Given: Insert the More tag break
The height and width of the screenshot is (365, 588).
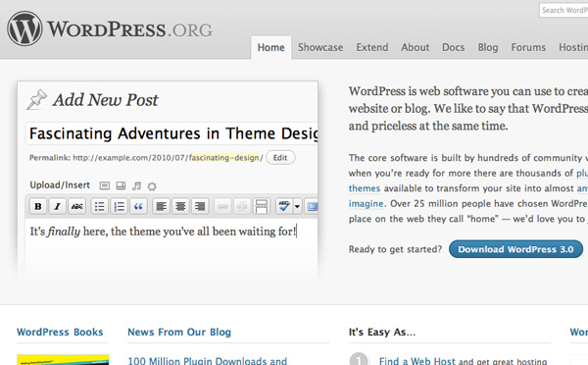Looking at the screenshot, I should [262, 206].
